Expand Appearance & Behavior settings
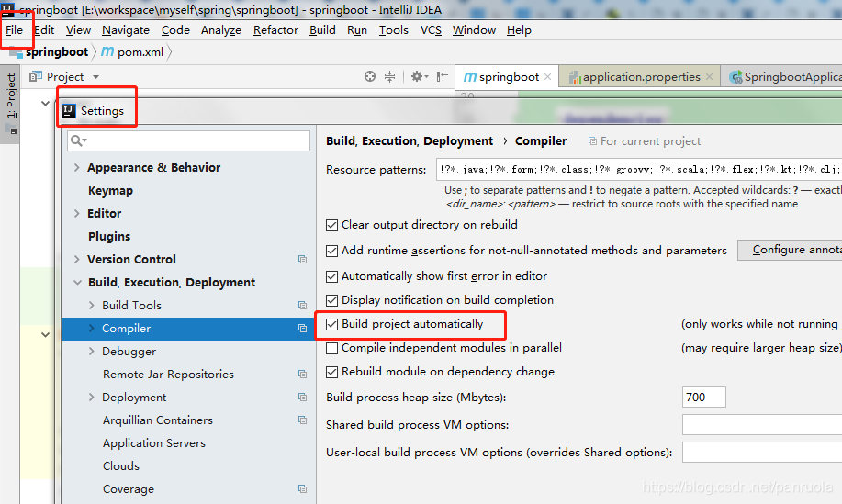The height and width of the screenshot is (504, 842). point(77,167)
